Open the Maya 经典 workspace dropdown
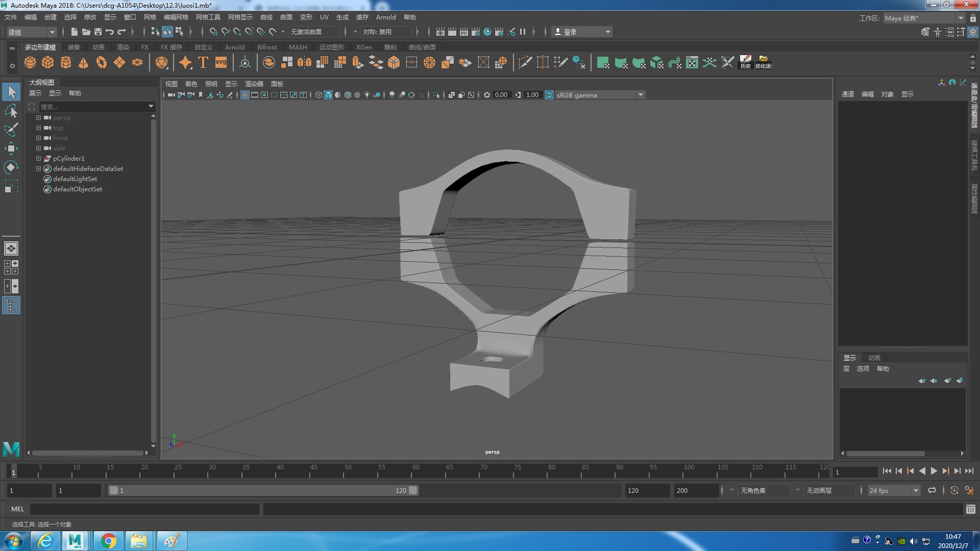Image resolution: width=980 pixels, height=551 pixels. (x=924, y=18)
